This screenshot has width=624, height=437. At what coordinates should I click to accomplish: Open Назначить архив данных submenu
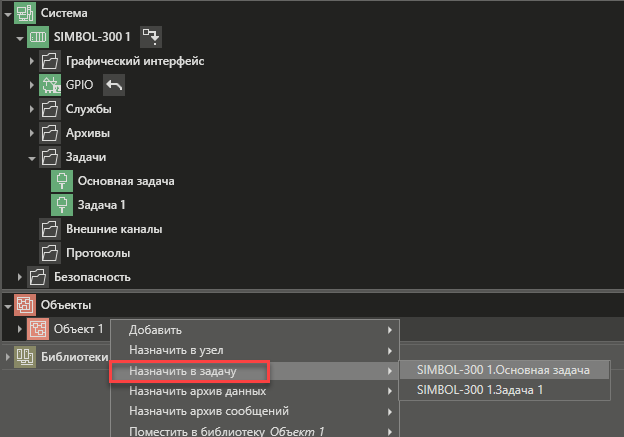(x=255, y=391)
